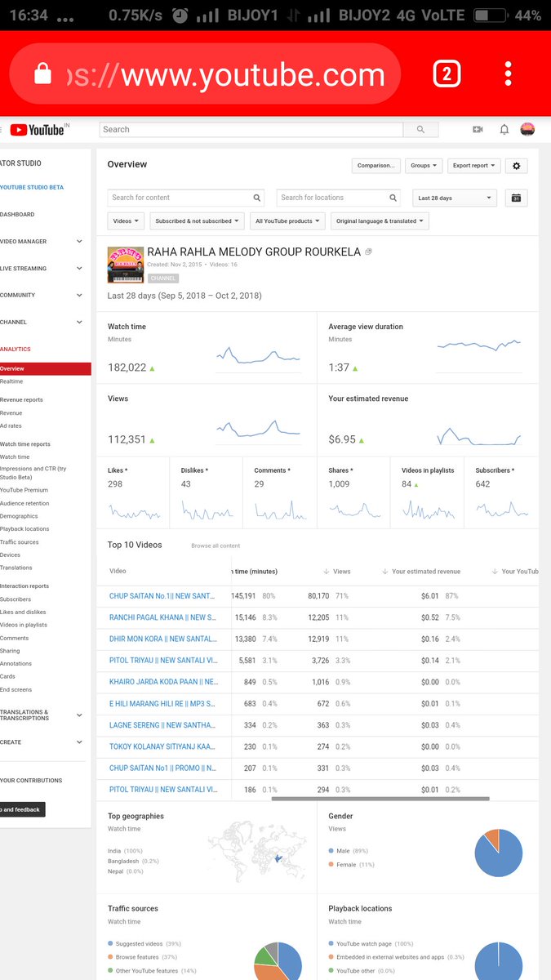551x980 pixels.
Task: Open LAGNE SERENG video link
Action: (162, 725)
